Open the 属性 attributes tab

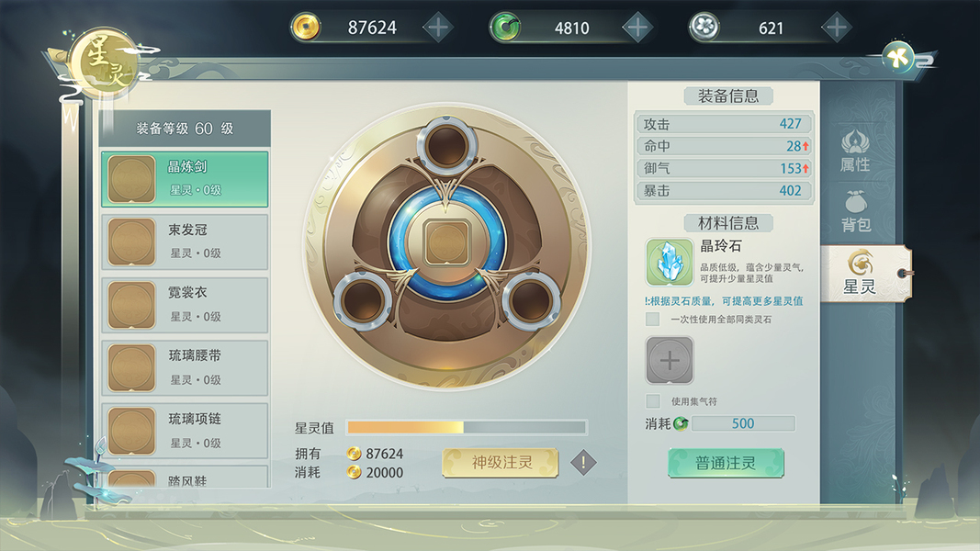[855, 150]
